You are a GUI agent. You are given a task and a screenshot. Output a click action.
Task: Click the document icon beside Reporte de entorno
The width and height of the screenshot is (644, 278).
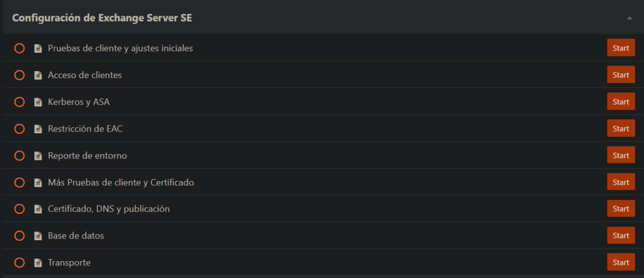pos(38,155)
